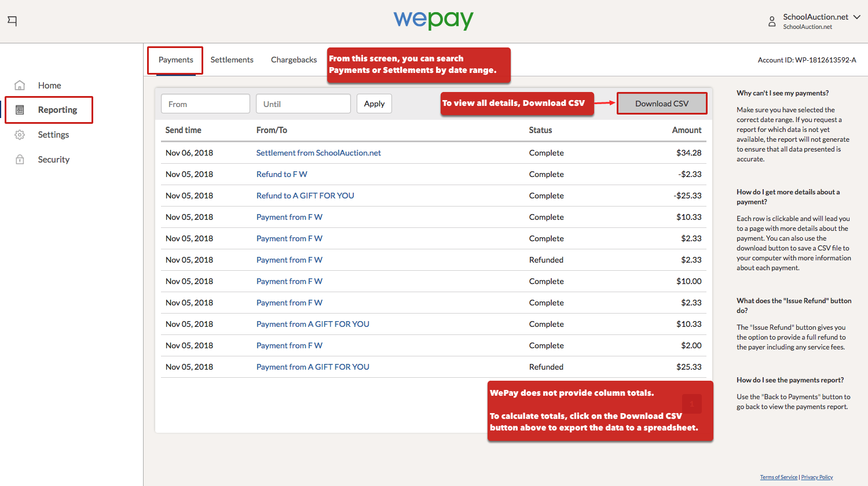Screen dimensions: 868x486
Task: Open the Terms of Service link
Action: click(778, 477)
